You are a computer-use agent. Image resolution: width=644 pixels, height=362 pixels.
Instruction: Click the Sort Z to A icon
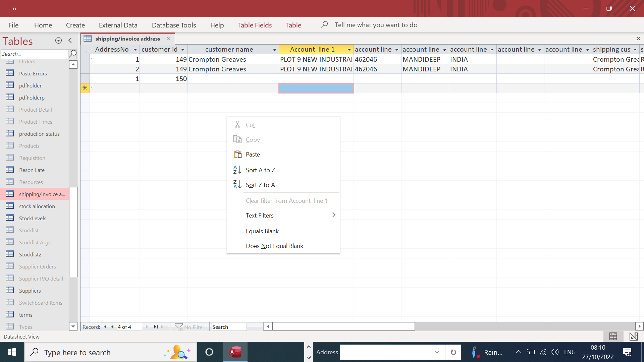click(237, 185)
